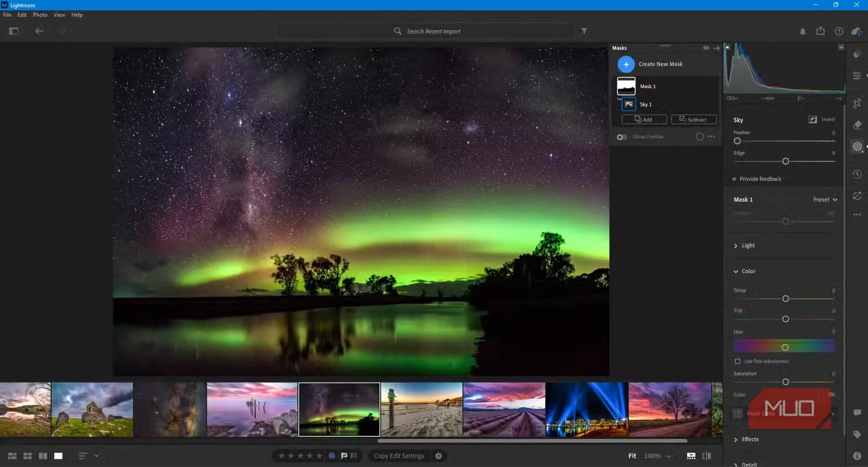868x467 pixels.
Task: Set zoom to Fit
Action: [632, 456]
